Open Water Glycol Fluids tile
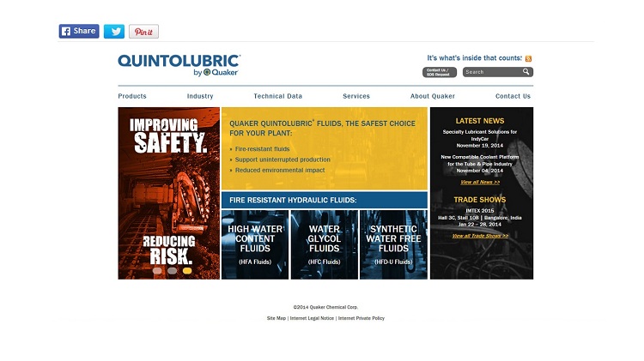 (x=325, y=244)
